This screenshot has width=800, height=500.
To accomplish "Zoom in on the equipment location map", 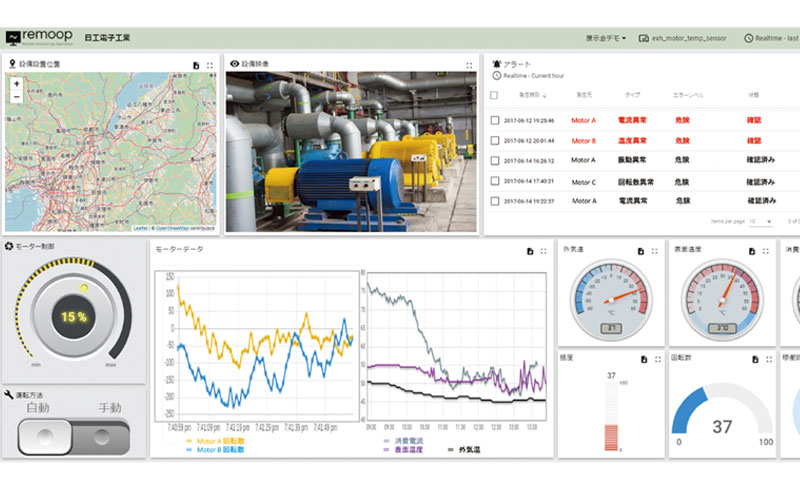I will click(x=17, y=84).
